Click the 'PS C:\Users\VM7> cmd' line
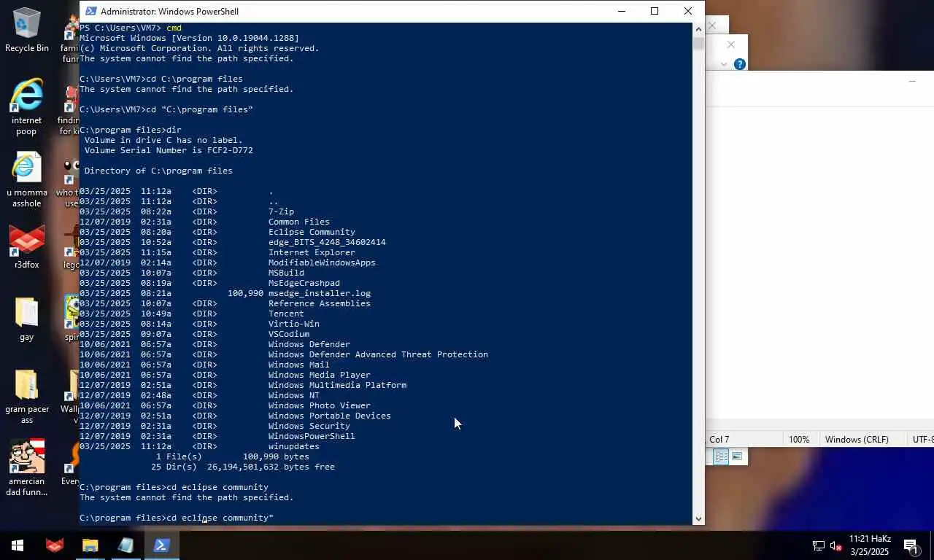The height and width of the screenshot is (560, 934). (x=131, y=28)
